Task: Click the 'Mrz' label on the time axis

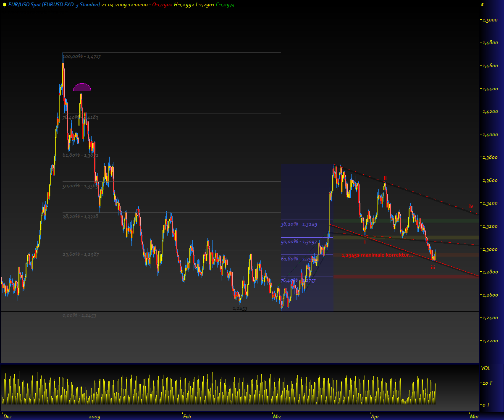Action: [x=277, y=417]
